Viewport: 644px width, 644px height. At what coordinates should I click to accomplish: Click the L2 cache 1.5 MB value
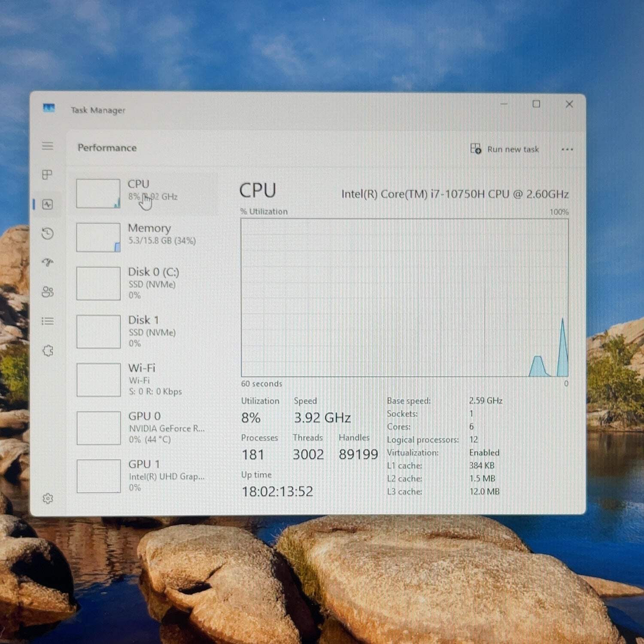tap(482, 478)
